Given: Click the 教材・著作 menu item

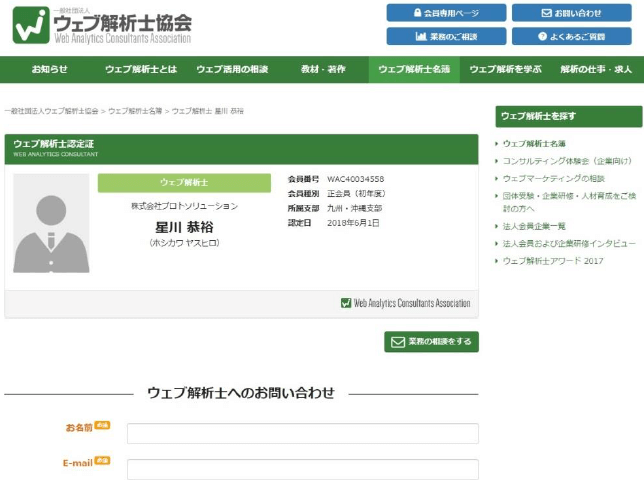Looking at the screenshot, I should click(x=323, y=69).
